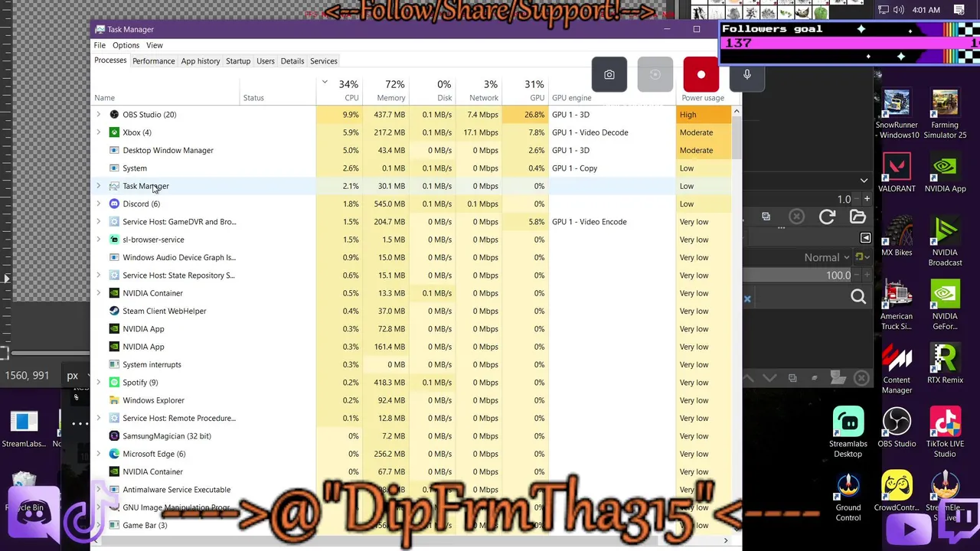
Task: Click the OBS Studio process icon
Action: [x=114, y=115]
